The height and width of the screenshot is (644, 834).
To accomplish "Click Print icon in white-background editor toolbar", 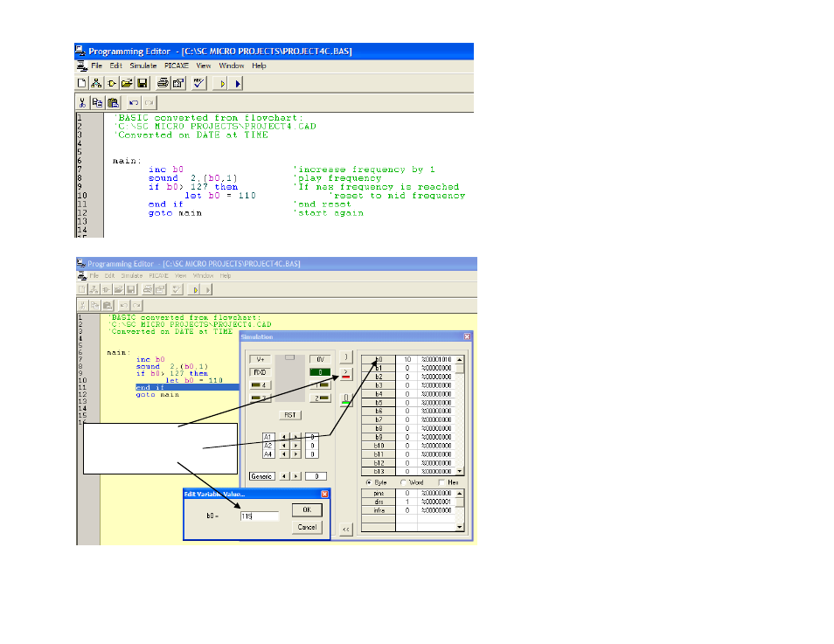I will pos(163,83).
